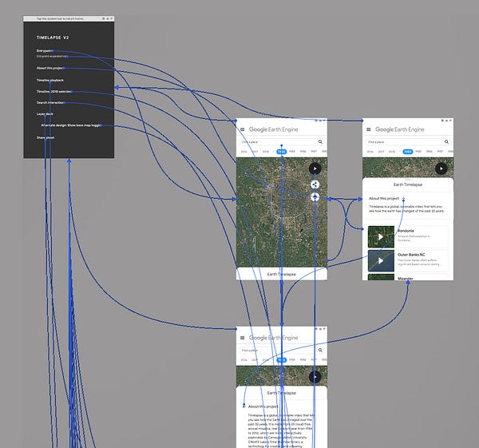
Task: Click search magnifier icon on right Rondonia-list screen
Action: tap(446, 142)
